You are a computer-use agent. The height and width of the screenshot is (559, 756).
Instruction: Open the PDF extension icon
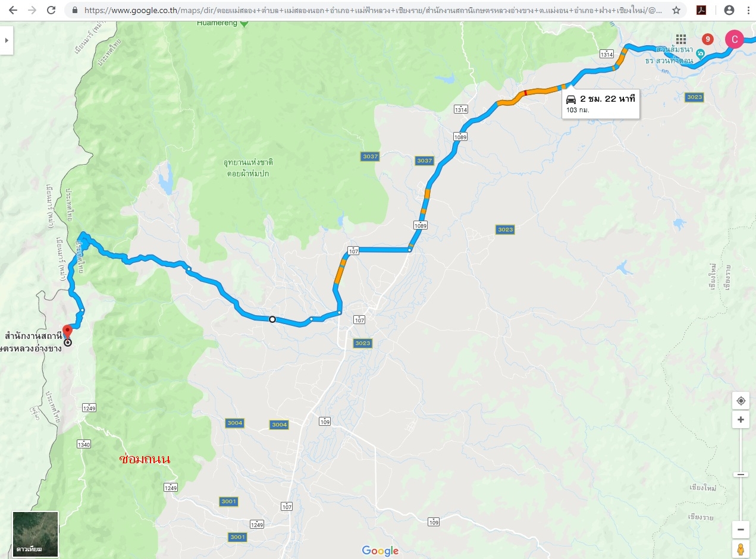pyautogui.click(x=701, y=10)
